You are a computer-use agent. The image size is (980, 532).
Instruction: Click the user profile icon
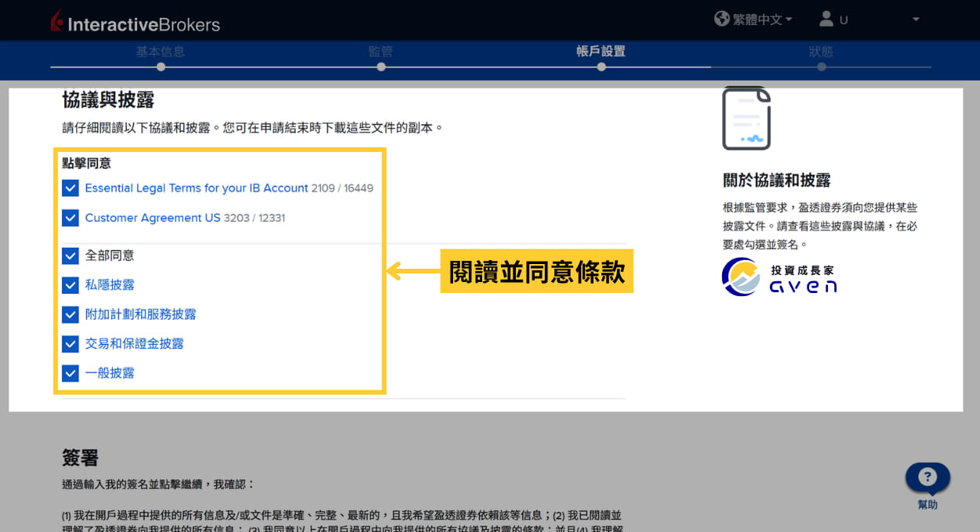(826, 18)
